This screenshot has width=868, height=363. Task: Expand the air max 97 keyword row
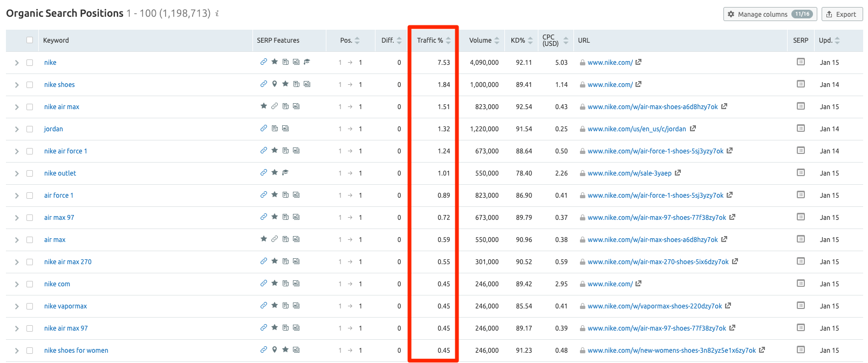coord(17,218)
